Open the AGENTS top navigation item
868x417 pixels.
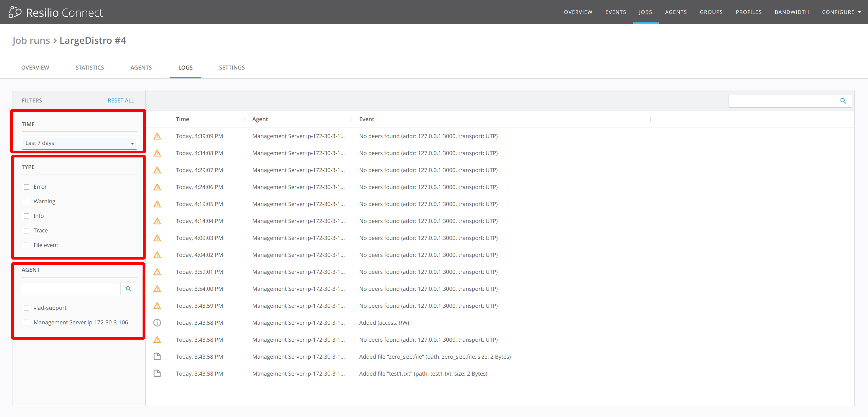(676, 12)
